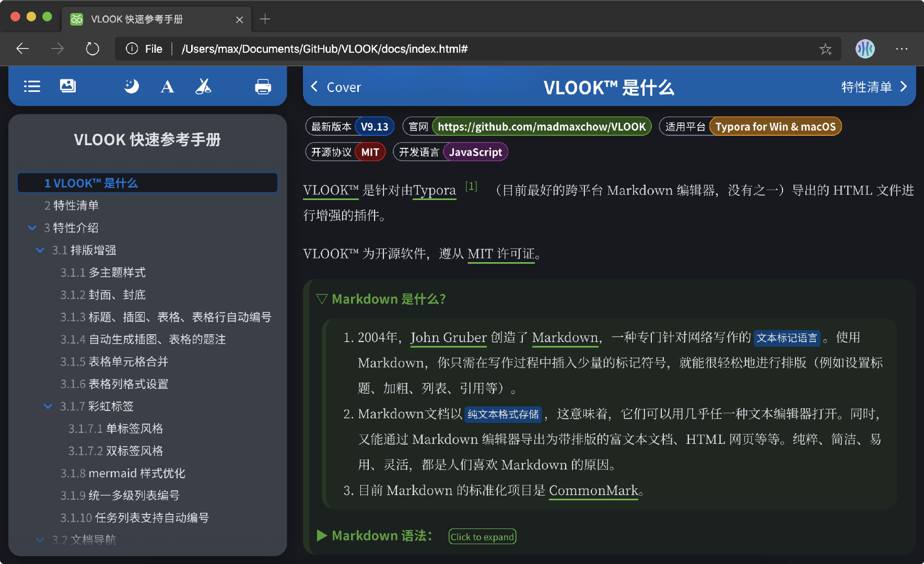The width and height of the screenshot is (924, 564).
Task: Click the browser forward arrow
Action: tap(57, 49)
